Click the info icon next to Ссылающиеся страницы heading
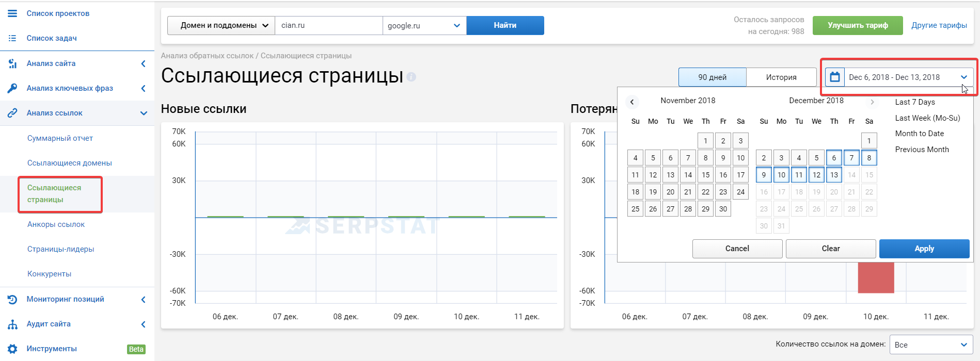 pos(411,77)
